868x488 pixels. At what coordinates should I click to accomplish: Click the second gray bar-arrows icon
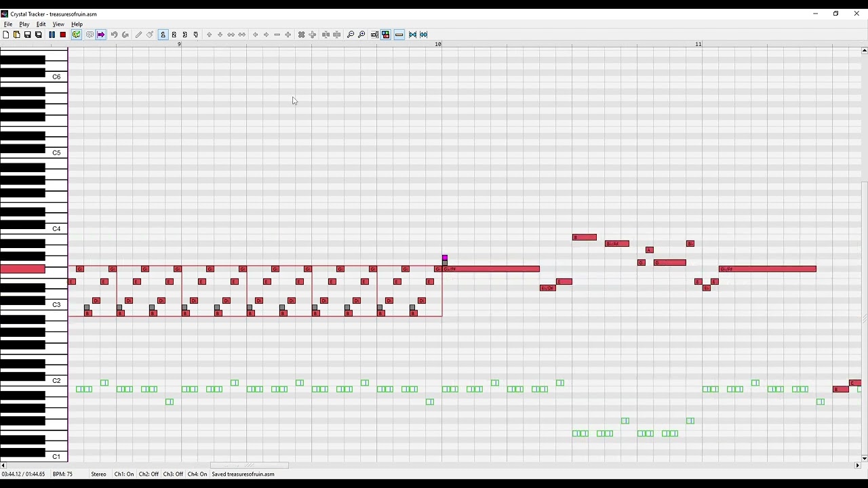[337, 35]
